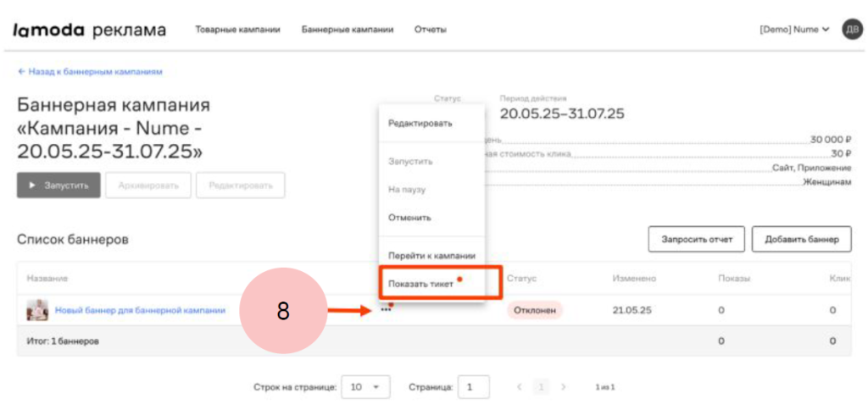Click the lamoda реклама logo

(x=89, y=30)
